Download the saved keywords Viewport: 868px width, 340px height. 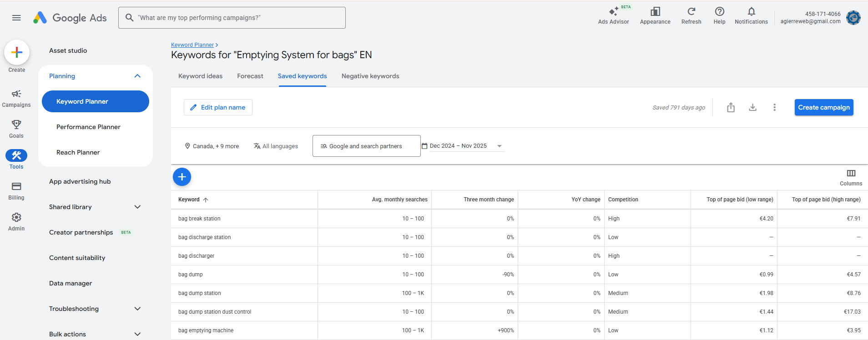753,107
